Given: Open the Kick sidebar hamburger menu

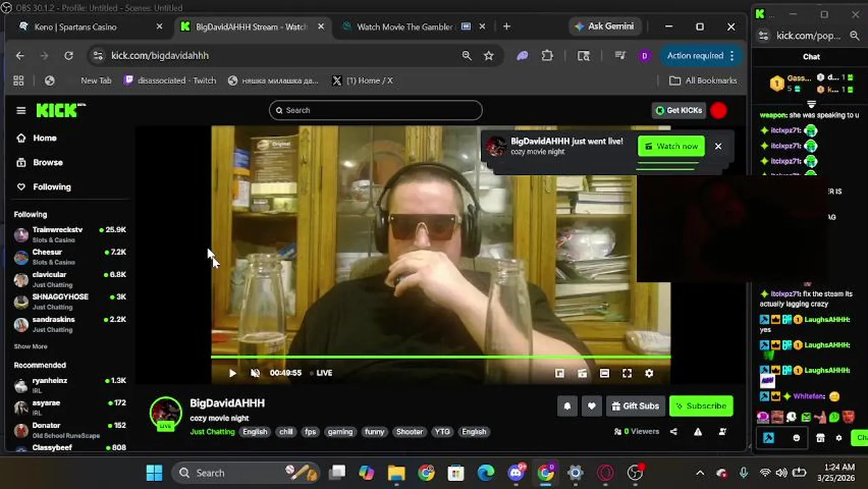Looking at the screenshot, I should tap(21, 110).
